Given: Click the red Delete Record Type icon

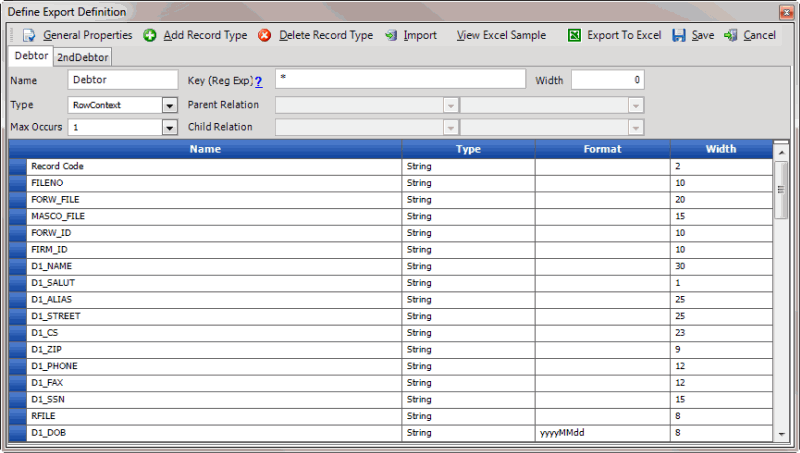Looking at the screenshot, I should [265, 35].
